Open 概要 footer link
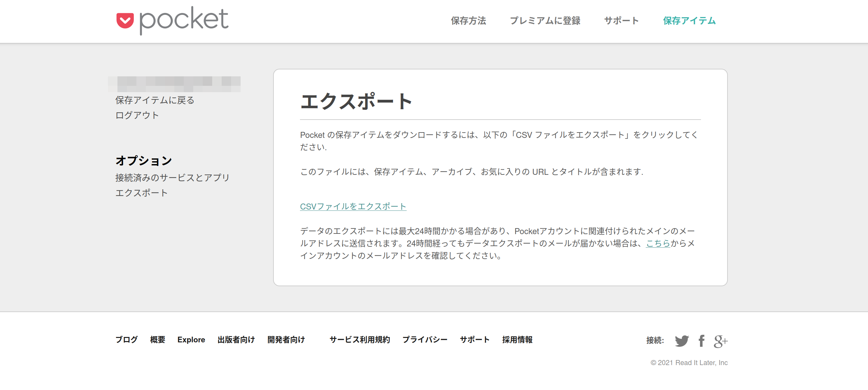 tap(157, 340)
